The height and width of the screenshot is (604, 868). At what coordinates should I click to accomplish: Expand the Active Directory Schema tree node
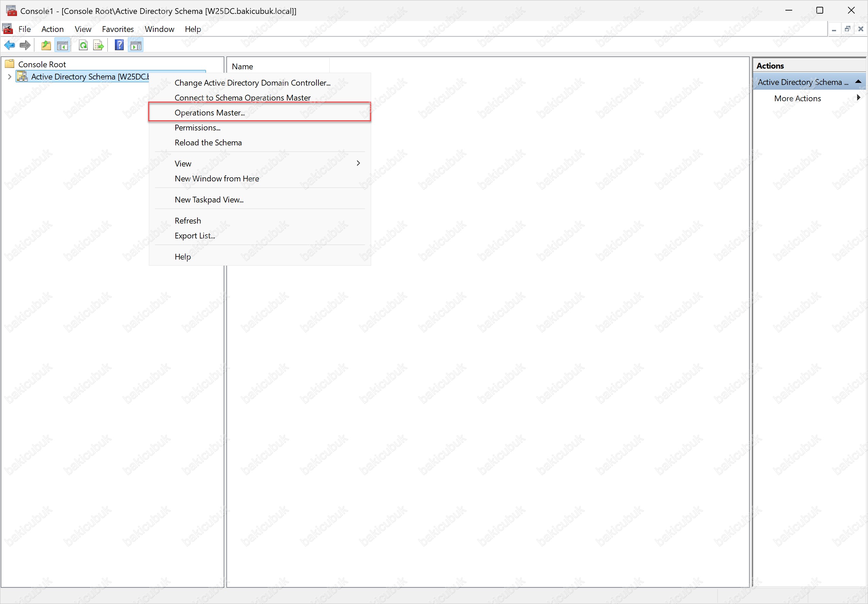(10, 76)
